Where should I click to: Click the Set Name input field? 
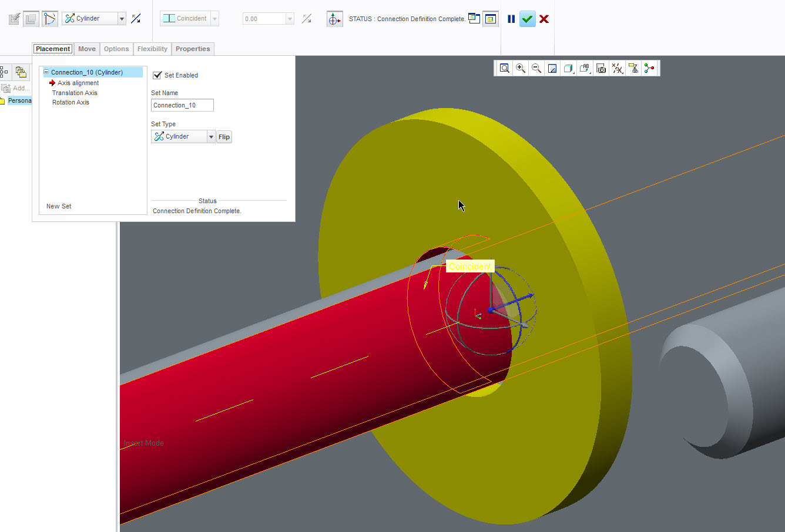click(x=182, y=105)
